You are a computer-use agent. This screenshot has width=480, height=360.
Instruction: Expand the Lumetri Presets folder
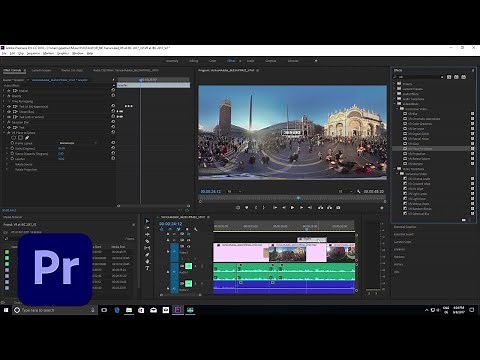395,89
